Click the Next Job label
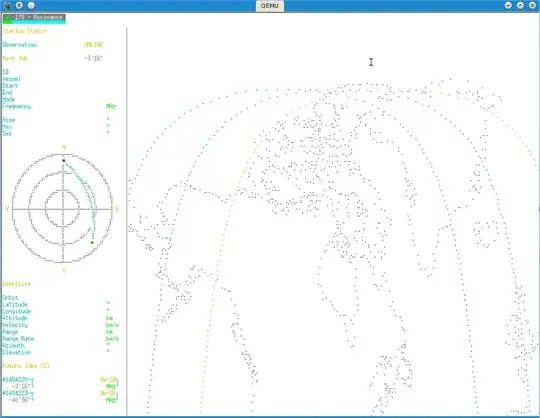 coord(15,58)
